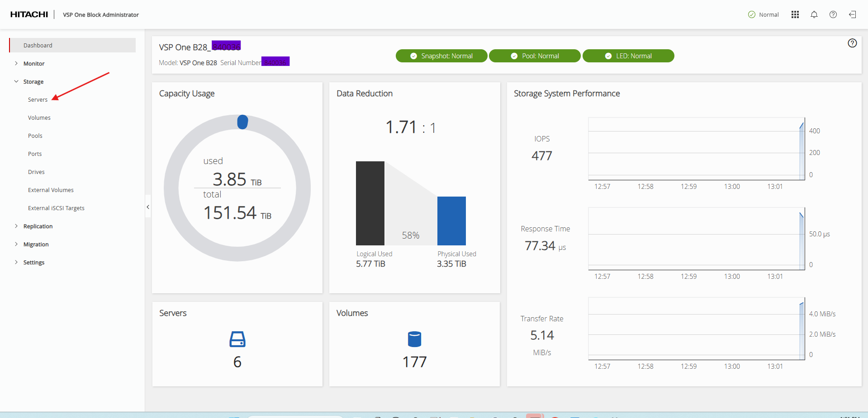Collapse the sidebar navigation panel
This screenshot has height=418, width=868.
[x=147, y=207]
